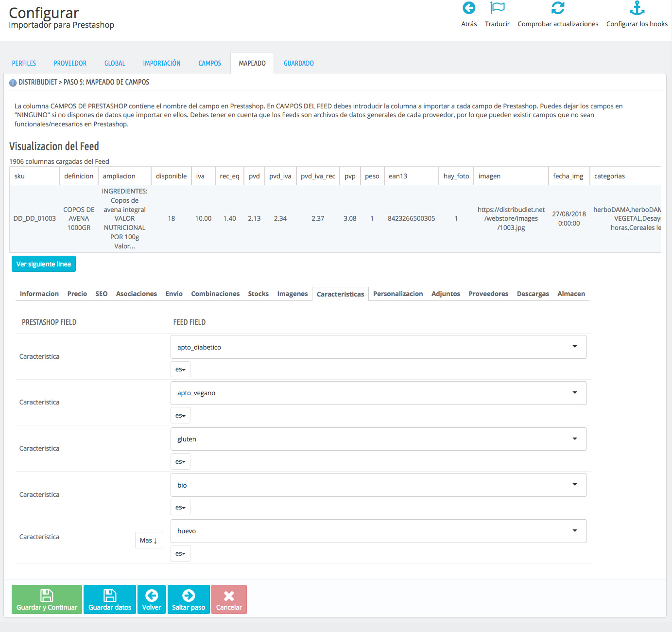Open the Proveedores sub-tab
Screen dimensions: 672x632
pos(488,294)
